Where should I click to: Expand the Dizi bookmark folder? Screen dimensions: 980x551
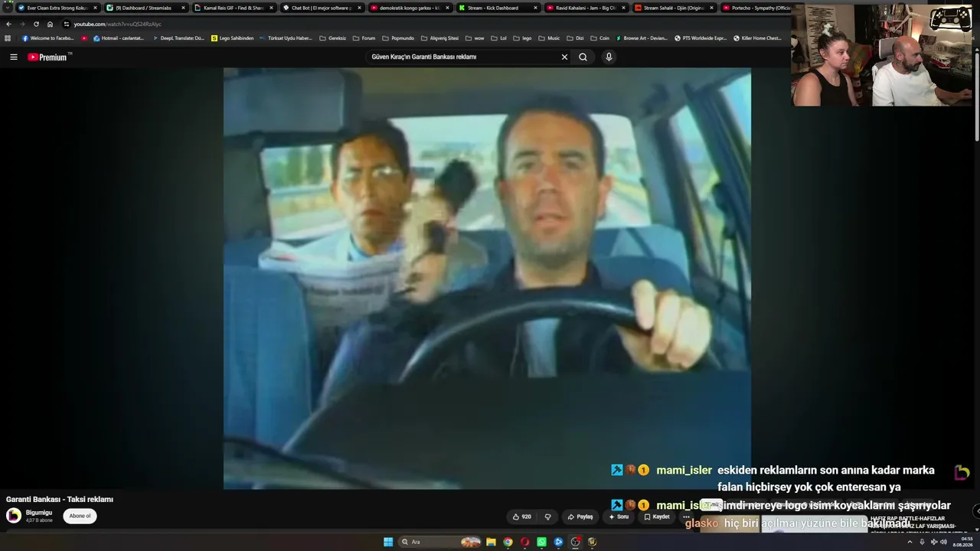(x=575, y=37)
